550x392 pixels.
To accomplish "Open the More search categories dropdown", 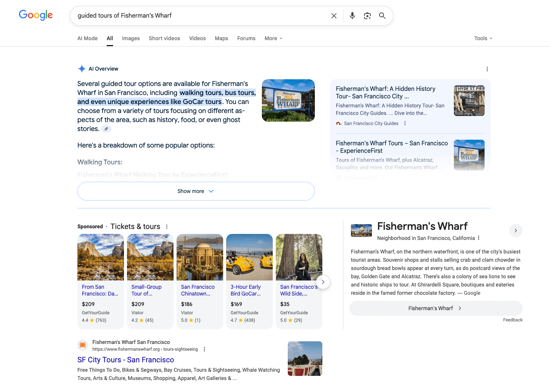I will 273,38.
